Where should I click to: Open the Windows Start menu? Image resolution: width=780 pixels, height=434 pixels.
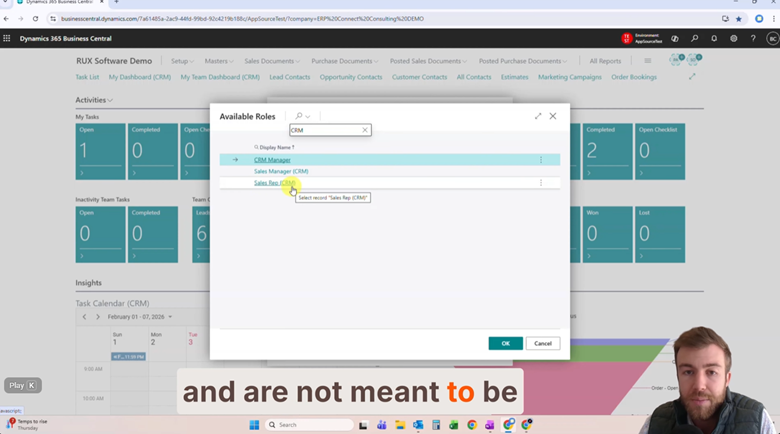pyautogui.click(x=254, y=425)
